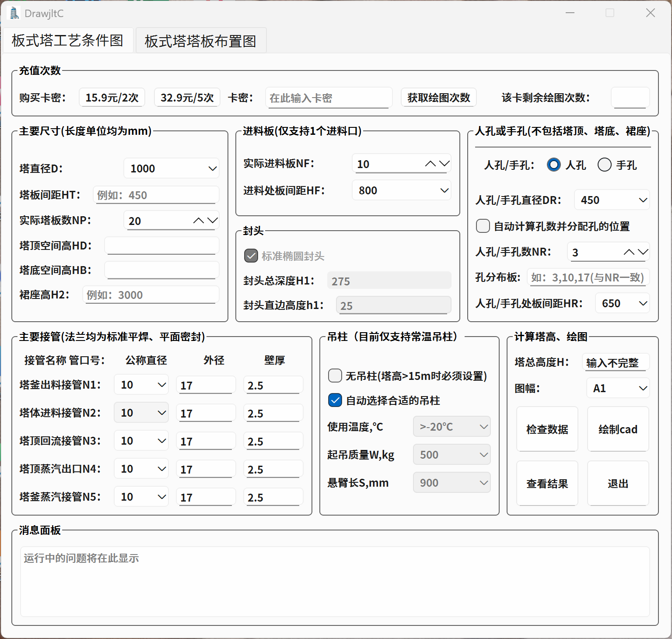Open the 起吊质量W dropdown
This screenshot has width=672, height=639.
pyautogui.click(x=452, y=455)
